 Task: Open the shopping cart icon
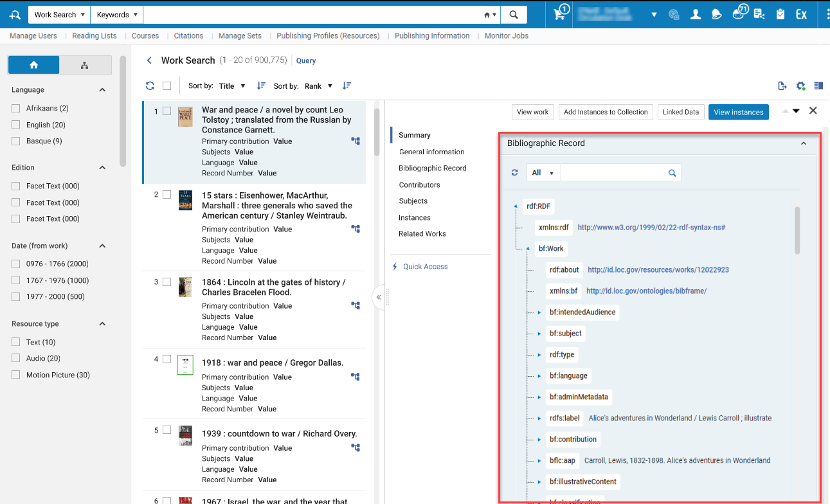pyautogui.click(x=559, y=14)
